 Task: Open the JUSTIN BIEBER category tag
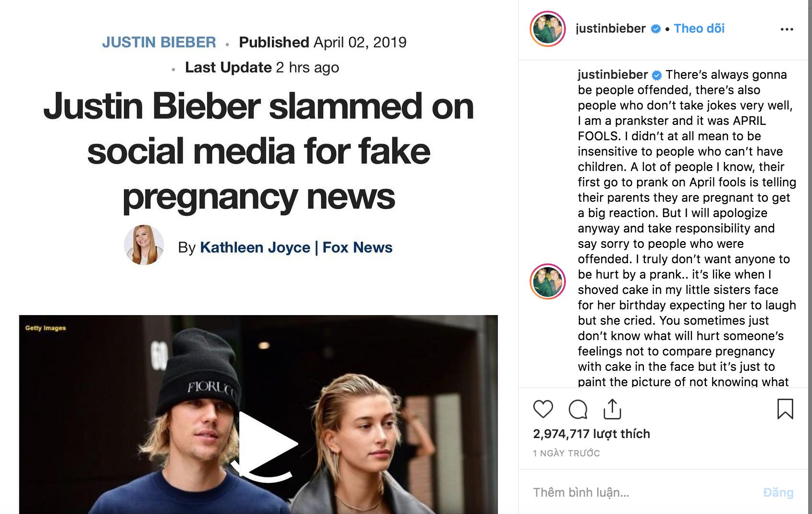click(x=159, y=42)
